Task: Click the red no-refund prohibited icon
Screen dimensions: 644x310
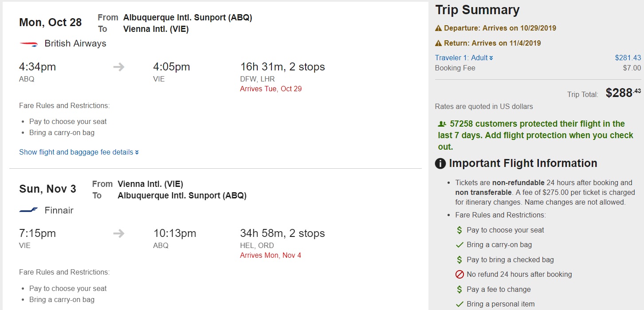Action: pos(459,275)
